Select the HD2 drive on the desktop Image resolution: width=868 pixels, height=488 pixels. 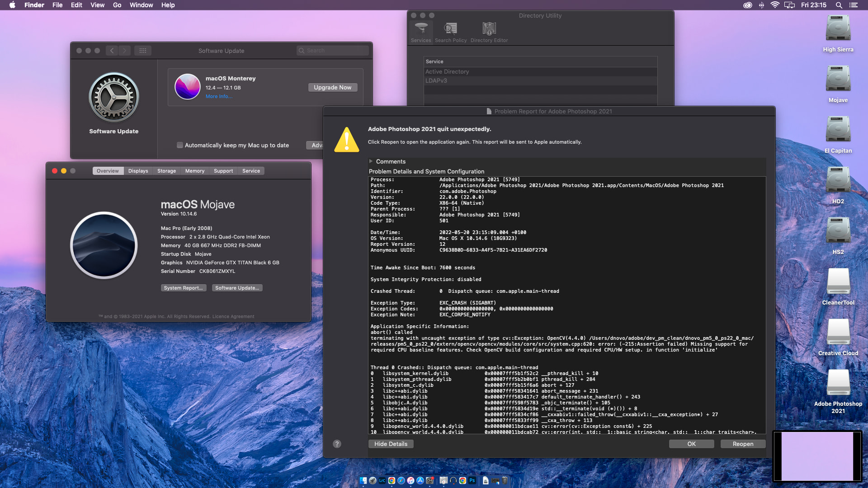[838, 186]
